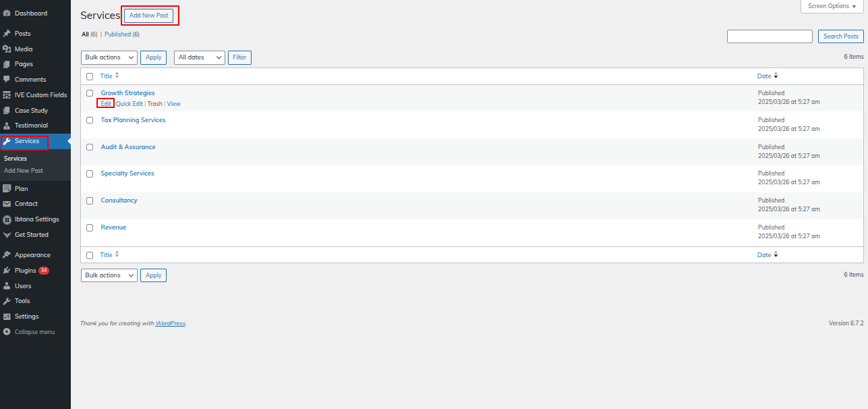Sort posts by the Date column header
This screenshot has width=868, height=409.
click(764, 76)
